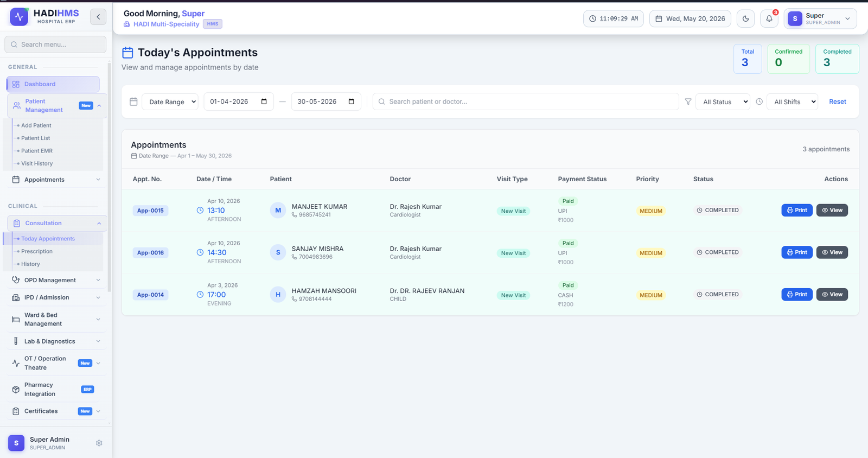Screen dimensions: 868x458
Task: Open the All Shifts dropdown
Action: 792,101
